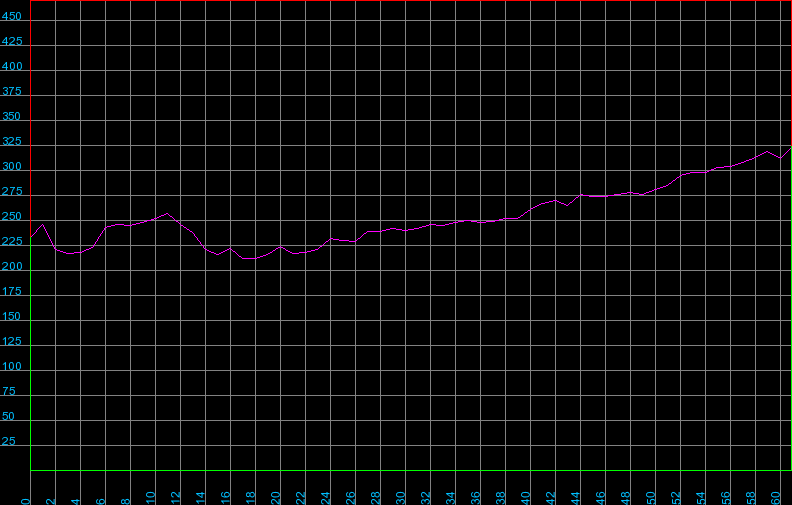Click the horizontal axis tick label 44
Screen dimensions: 792x505
tap(576, 497)
